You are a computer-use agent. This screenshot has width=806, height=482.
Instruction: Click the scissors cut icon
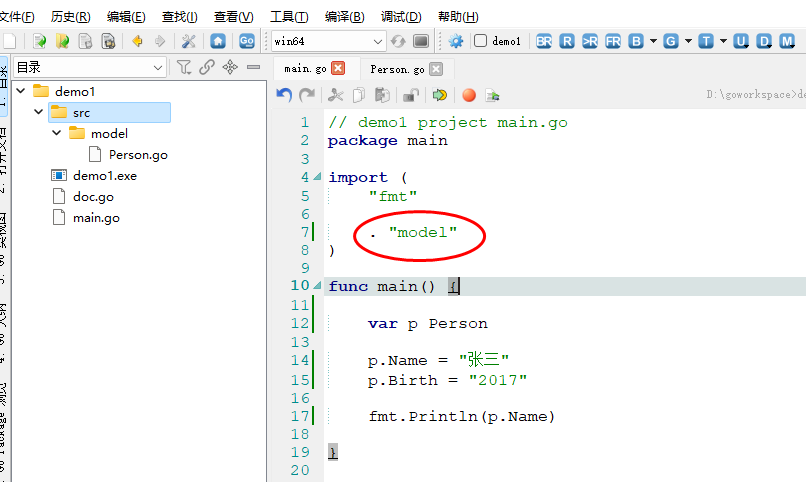coord(335,95)
